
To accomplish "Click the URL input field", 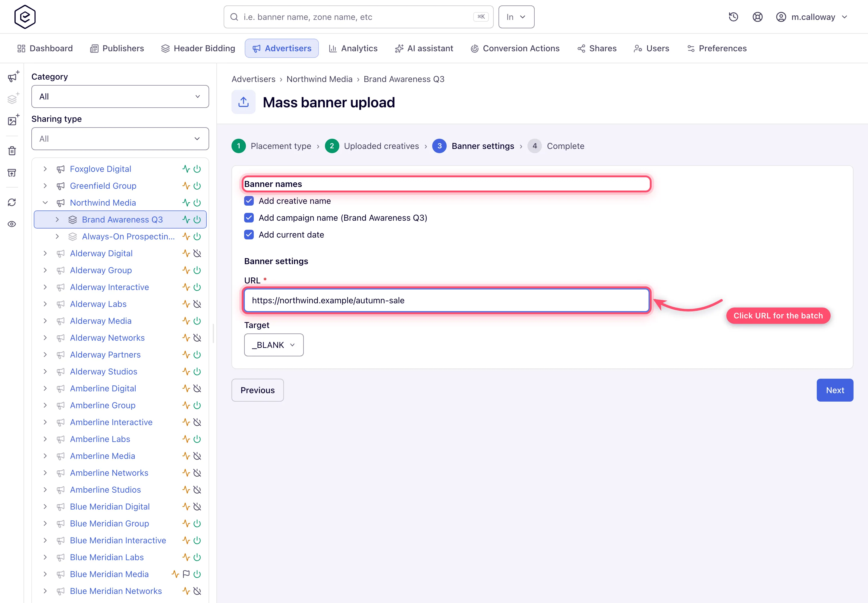I will click(x=446, y=300).
